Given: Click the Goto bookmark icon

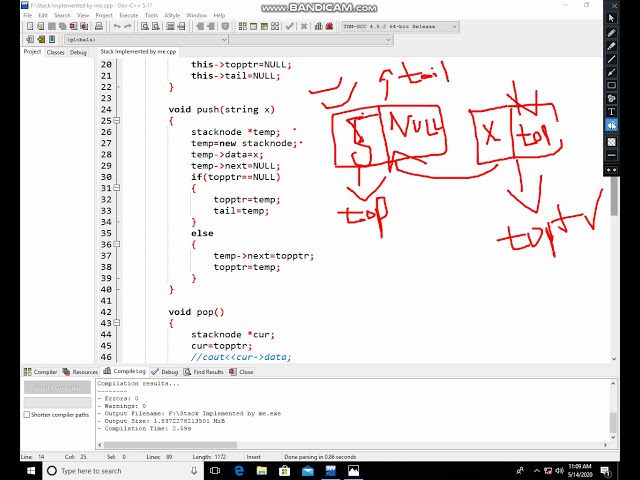Looking at the screenshot, I should tap(52, 39).
